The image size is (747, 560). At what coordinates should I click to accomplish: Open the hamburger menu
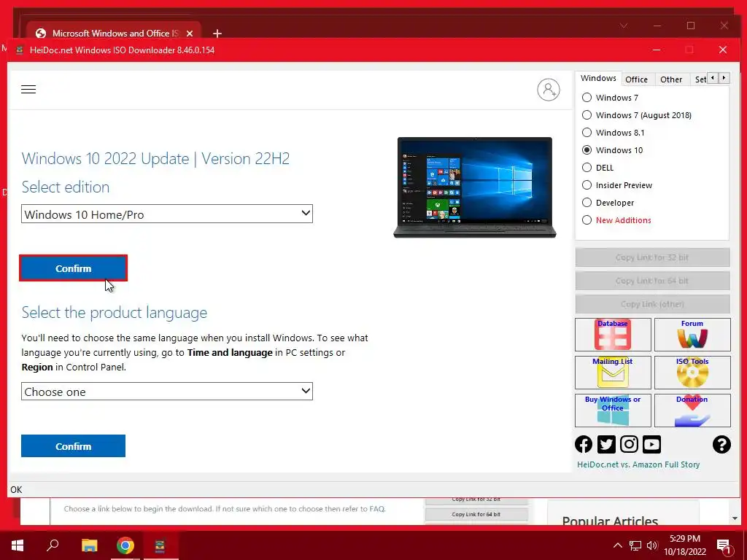[28, 89]
